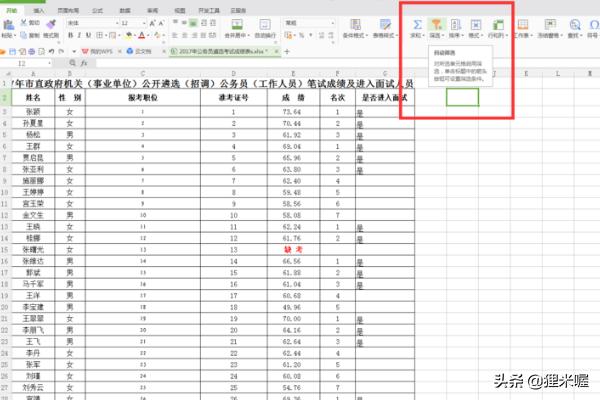
Task: Click the Worksheet icon
Action: point(523,24)
